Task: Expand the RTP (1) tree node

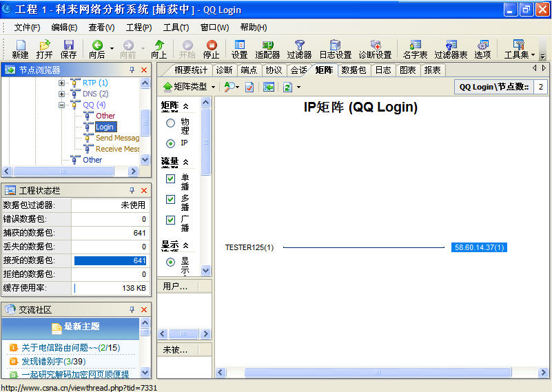Action: tap(61, 83)
